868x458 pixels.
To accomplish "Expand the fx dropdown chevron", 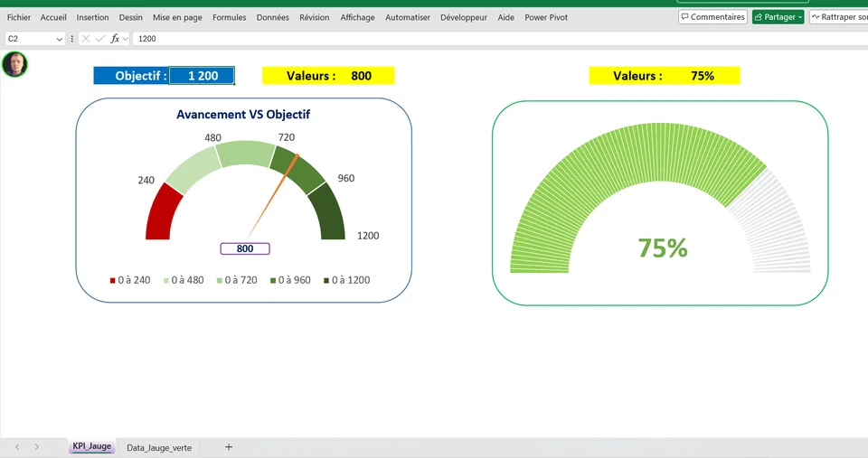I will 125,39.
